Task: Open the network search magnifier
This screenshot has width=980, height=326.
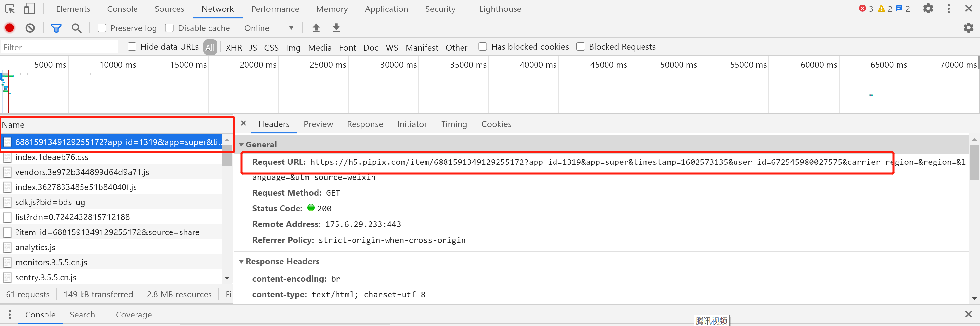Action: coord(77,28)
